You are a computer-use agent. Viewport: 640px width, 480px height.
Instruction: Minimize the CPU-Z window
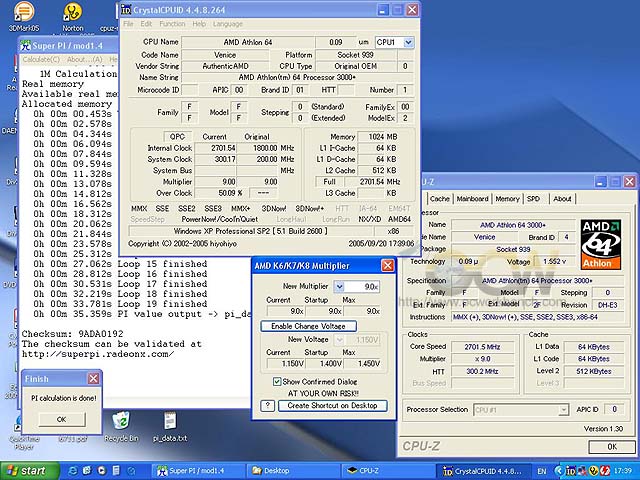600,182
